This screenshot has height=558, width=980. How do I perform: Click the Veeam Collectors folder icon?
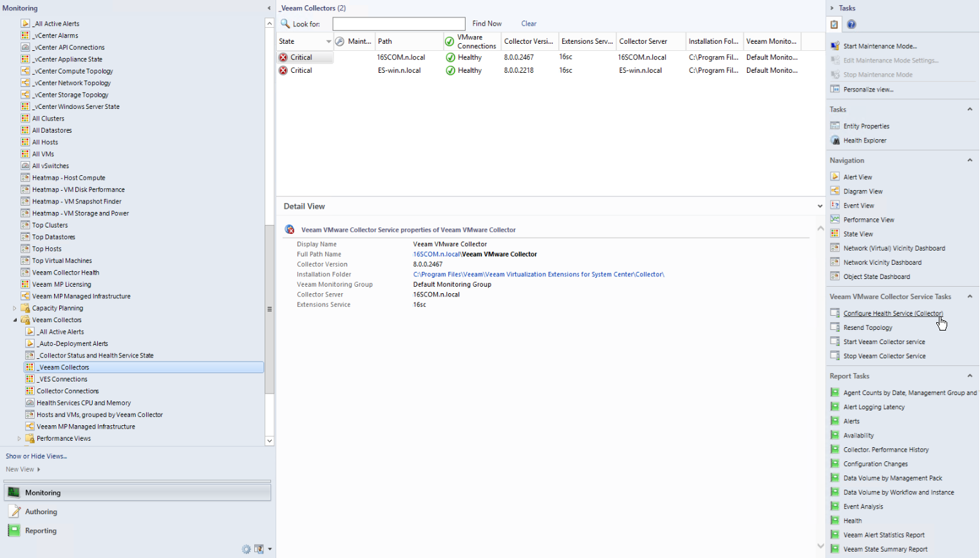25,320
